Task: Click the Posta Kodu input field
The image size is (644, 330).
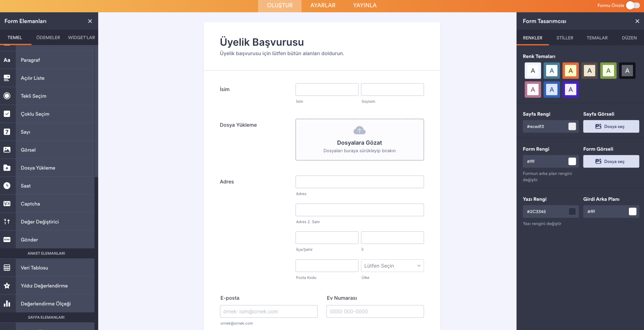Action: pos(327,266)
